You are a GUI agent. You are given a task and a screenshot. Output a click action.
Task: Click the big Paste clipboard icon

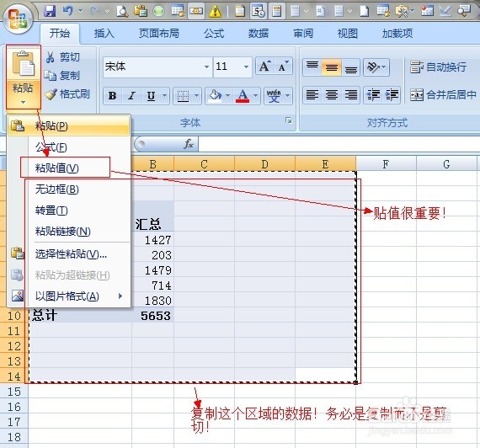[24, 64]
